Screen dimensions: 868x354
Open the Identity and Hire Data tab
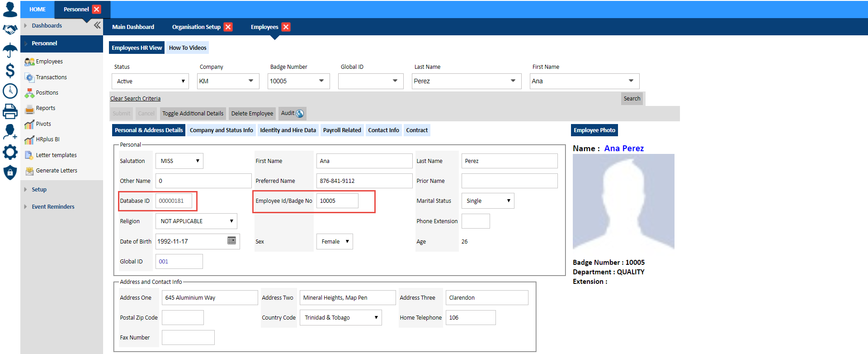tap(288, 130)
